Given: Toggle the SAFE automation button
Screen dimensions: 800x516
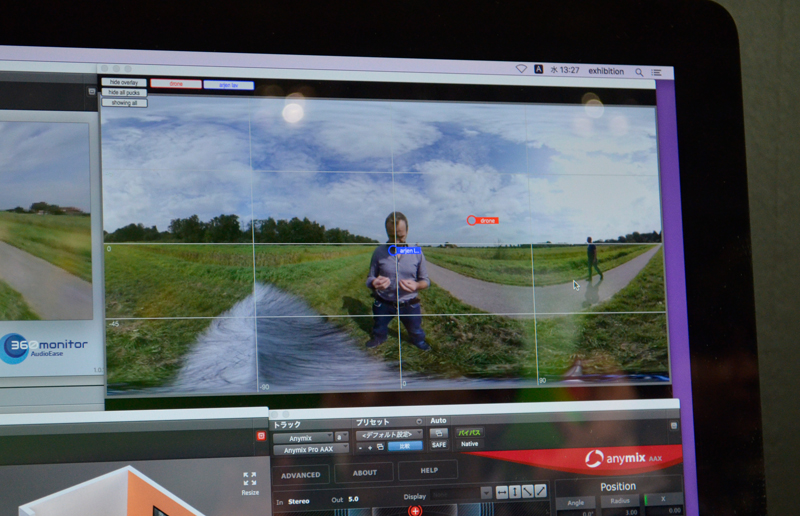Looking at the screenshot, I should tap(439, 445).
